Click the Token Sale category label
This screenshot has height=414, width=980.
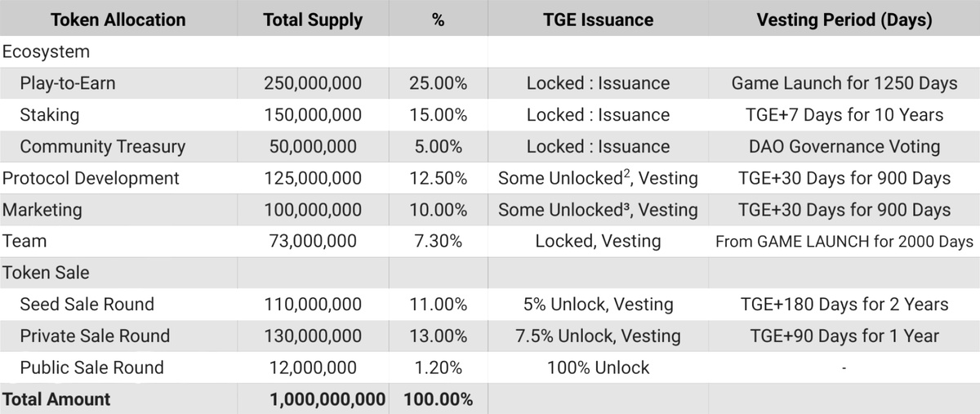(x=46, y=273)
